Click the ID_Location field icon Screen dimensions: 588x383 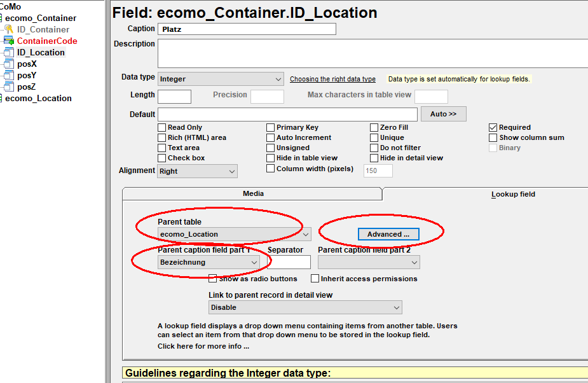(9, 53)
